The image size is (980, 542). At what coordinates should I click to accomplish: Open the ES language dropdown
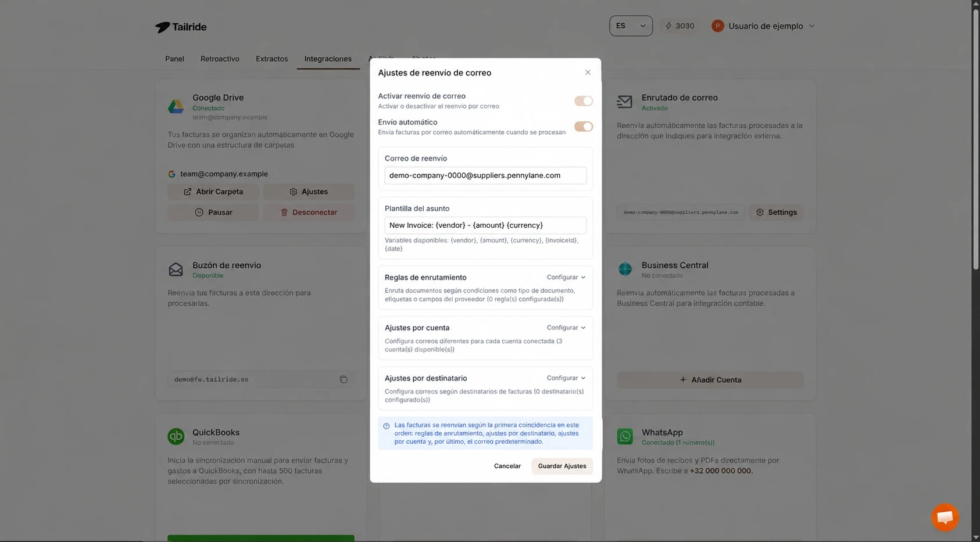pos(631,26)
